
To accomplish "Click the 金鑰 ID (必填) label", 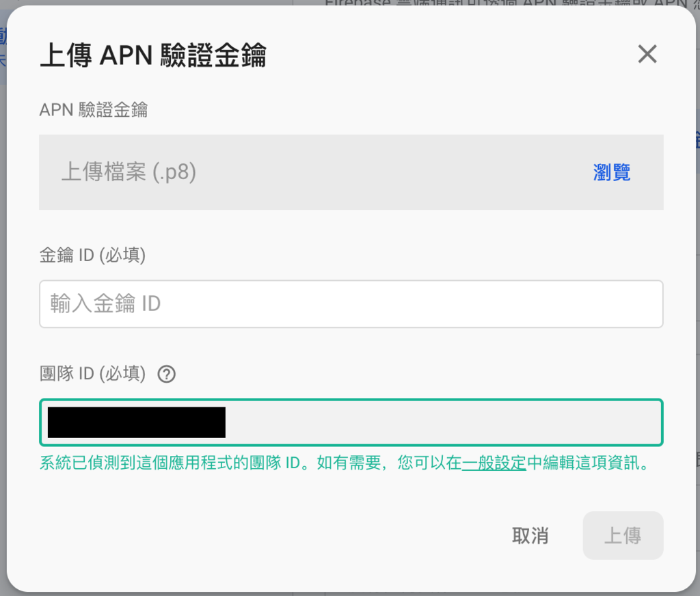I will [92, 256].
